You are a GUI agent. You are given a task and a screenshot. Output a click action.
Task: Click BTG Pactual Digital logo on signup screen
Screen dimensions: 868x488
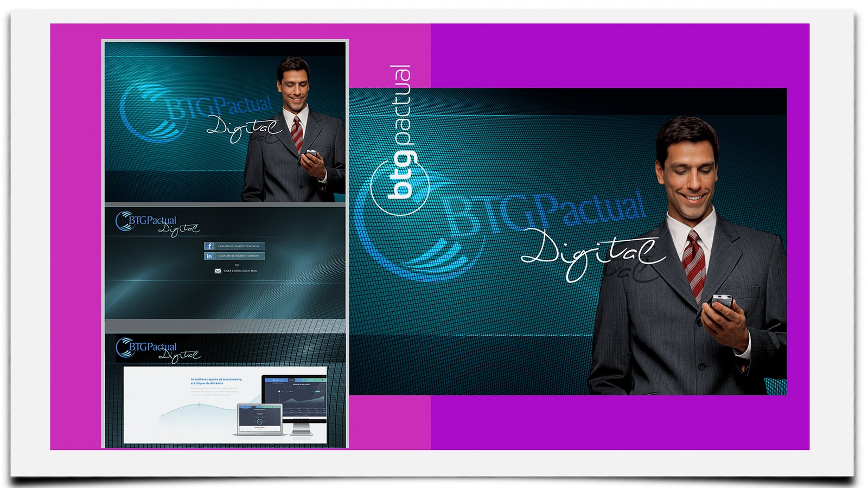[x=155, y=223]
